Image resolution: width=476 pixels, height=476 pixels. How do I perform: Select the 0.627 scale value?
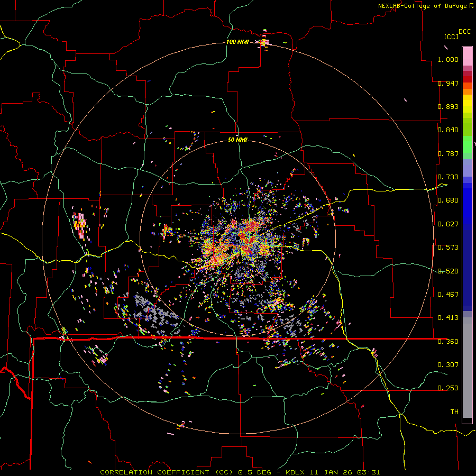tap(448, 224)
